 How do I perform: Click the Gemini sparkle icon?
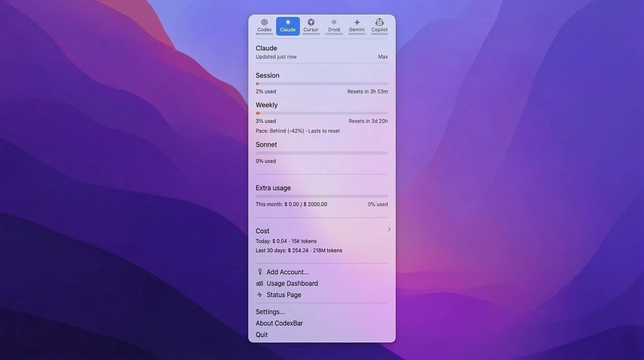[357, 22]
